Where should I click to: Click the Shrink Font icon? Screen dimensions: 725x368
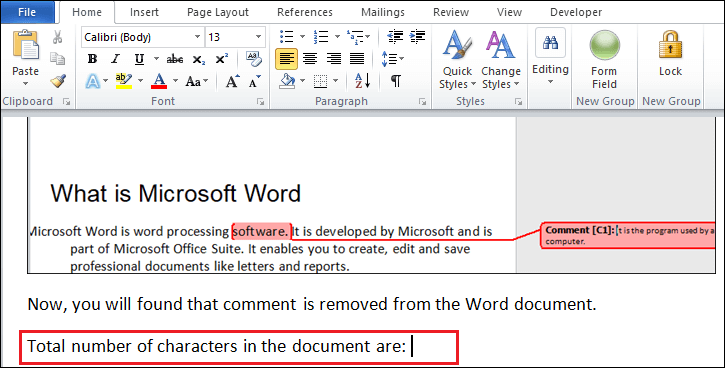point(255,81)
